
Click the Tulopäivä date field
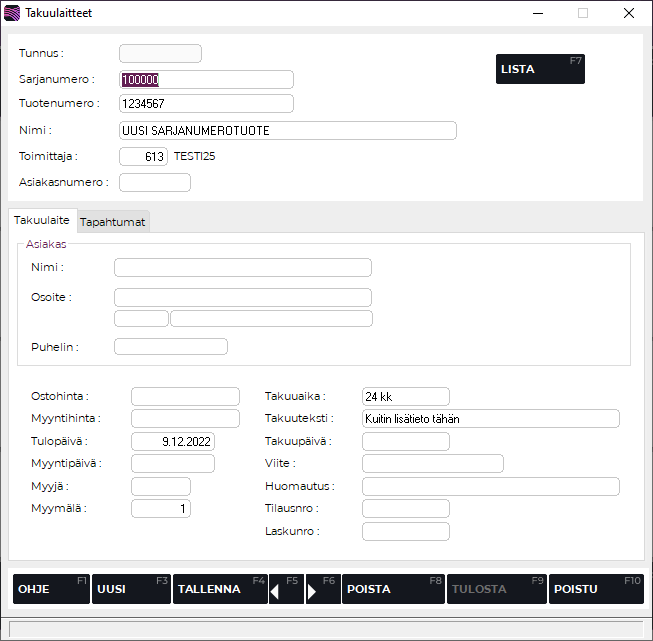pos(173,441)
